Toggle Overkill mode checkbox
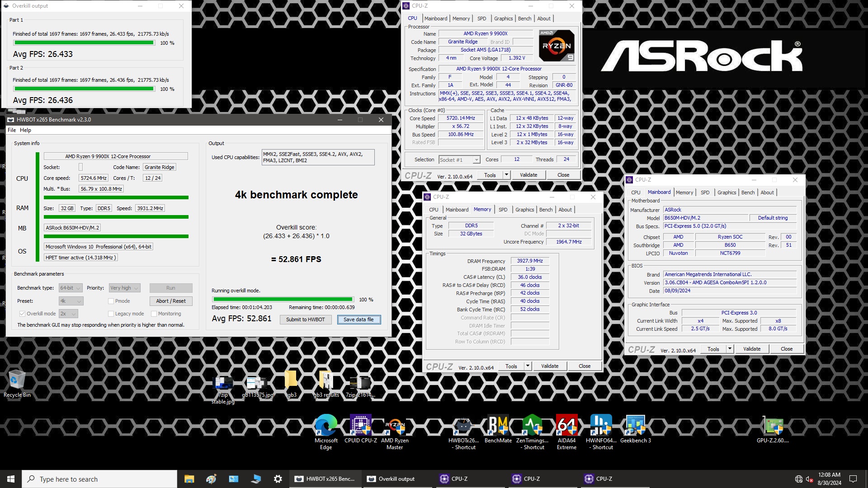 (x=22, y=314)
